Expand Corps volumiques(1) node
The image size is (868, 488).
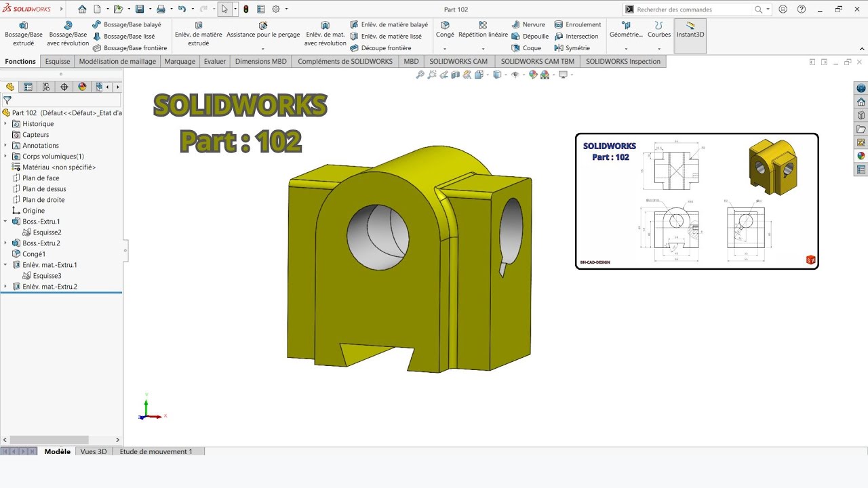click(x=5, y=157)
